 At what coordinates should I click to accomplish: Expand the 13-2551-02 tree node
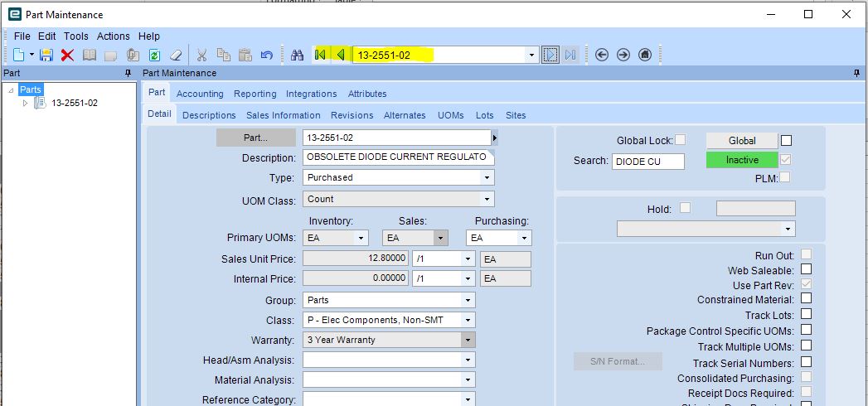[25, 103]
